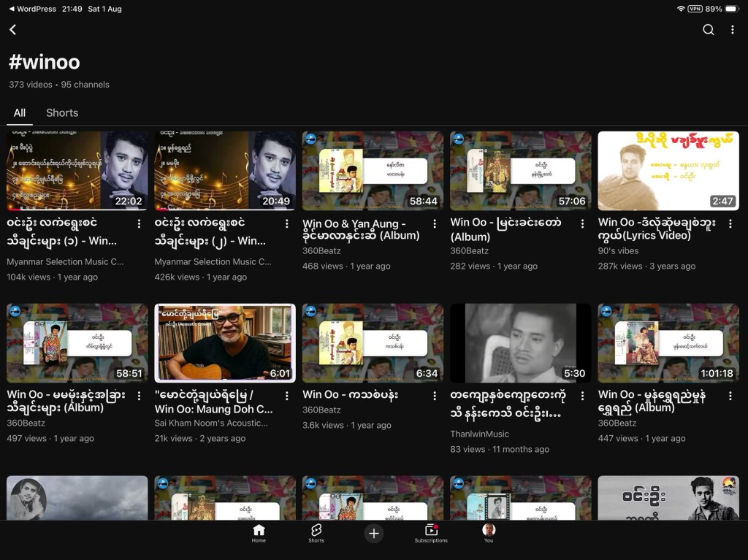748x560 pixels.
Task: Open Sai Kham Noom's Acoustic channel name
Action: point(211,423)
